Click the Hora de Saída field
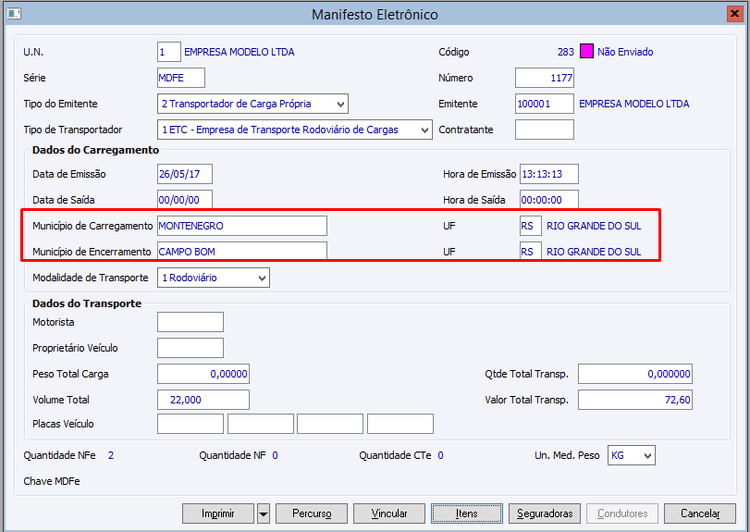Image resolution: width=750 pixels, height=532 pixels. 549,200
